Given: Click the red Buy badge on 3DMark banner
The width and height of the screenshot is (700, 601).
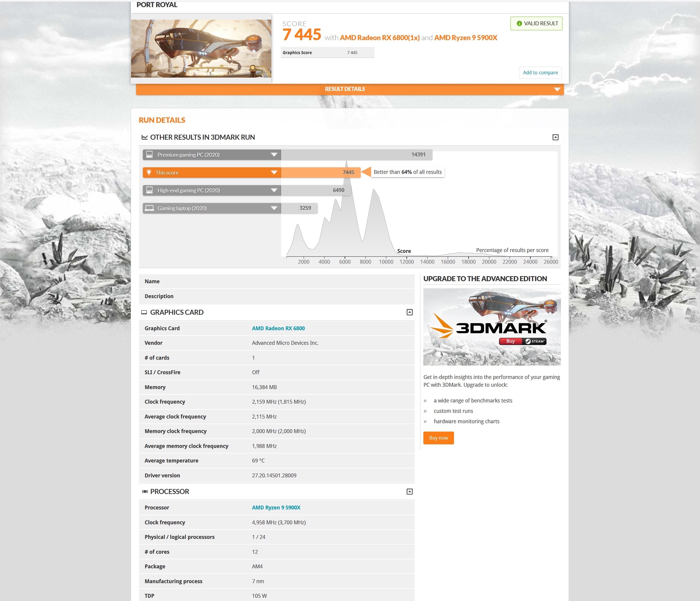Looking at the screenshot, I should coord(510,342).
